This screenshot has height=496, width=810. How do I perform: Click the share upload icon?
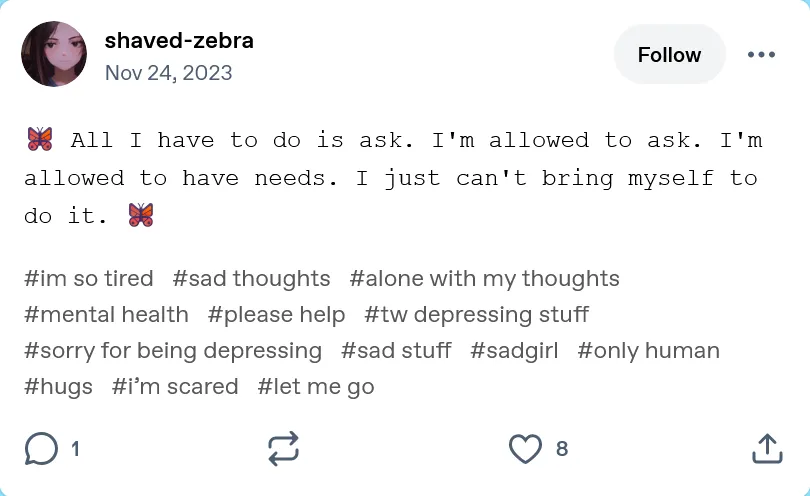(766, 449)
